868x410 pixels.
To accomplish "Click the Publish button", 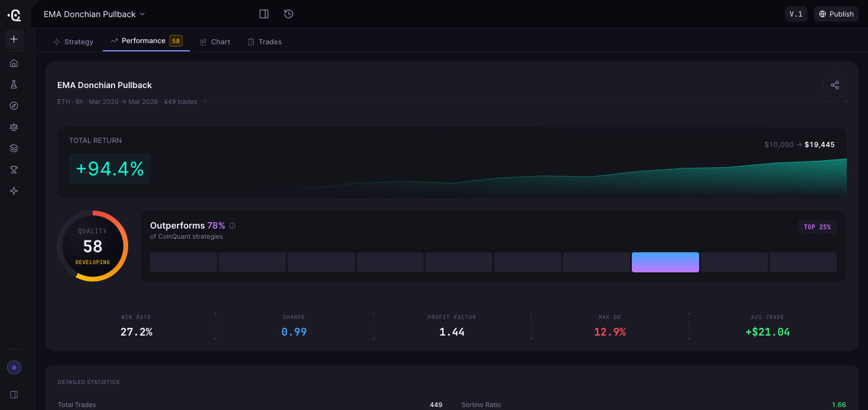I will 836,14.
